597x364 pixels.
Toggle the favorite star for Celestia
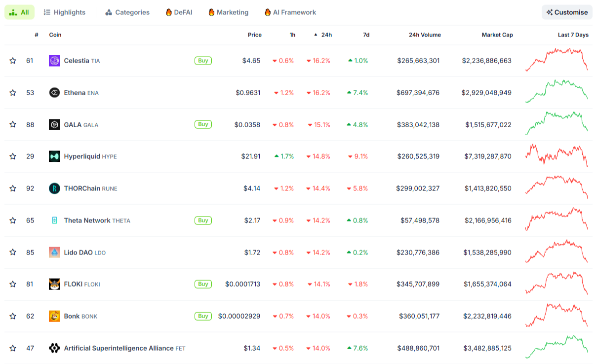(x=13, y=61)
